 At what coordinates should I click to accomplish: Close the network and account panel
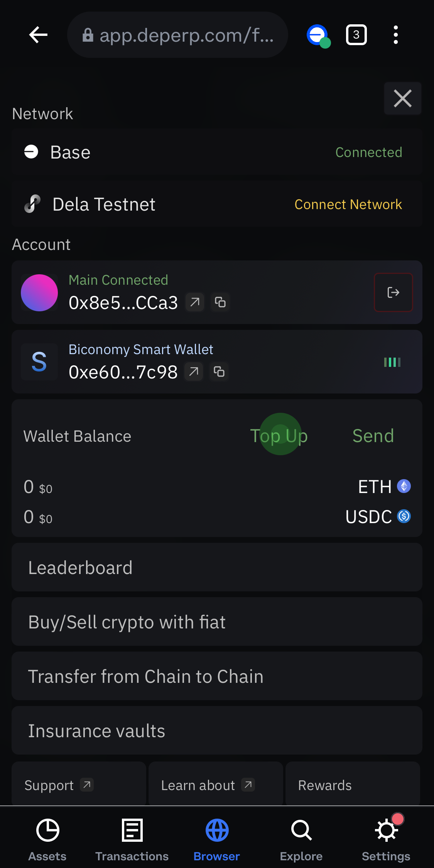click(x=403, y=98)
